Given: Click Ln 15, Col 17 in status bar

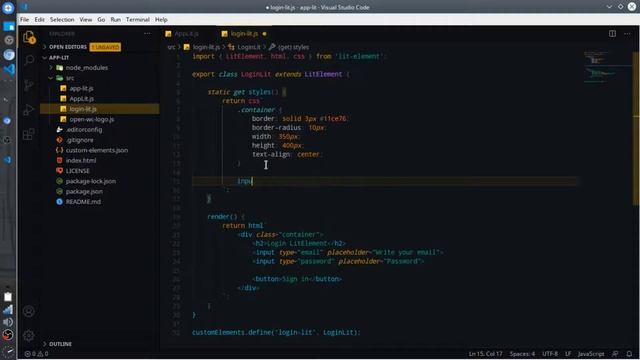Looking at the screenshot, I should (x=485, y=354).
